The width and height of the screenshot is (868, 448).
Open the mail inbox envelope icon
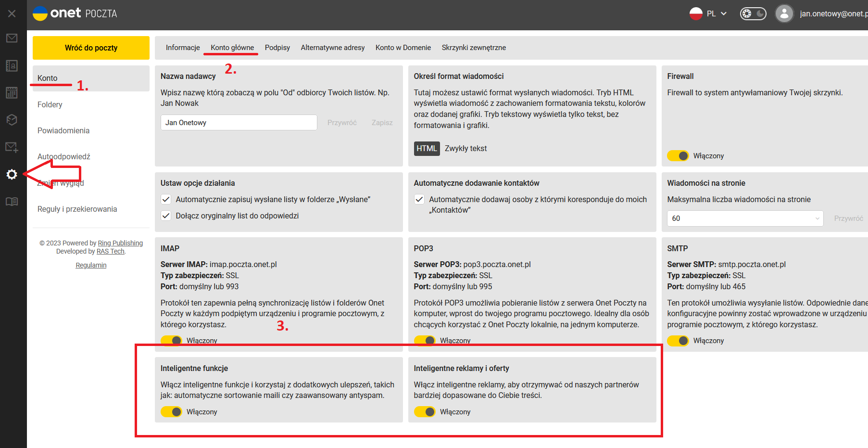pyautogui.click(x=12, y=38)
